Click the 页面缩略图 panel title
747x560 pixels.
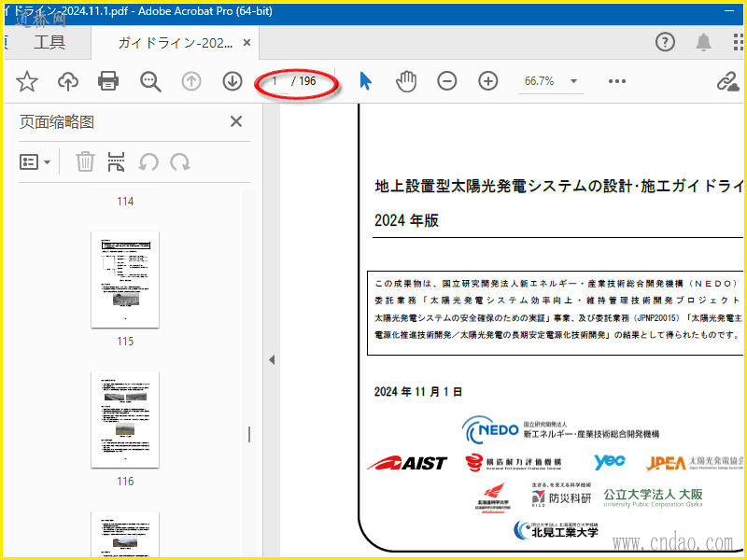pos(57,122)
